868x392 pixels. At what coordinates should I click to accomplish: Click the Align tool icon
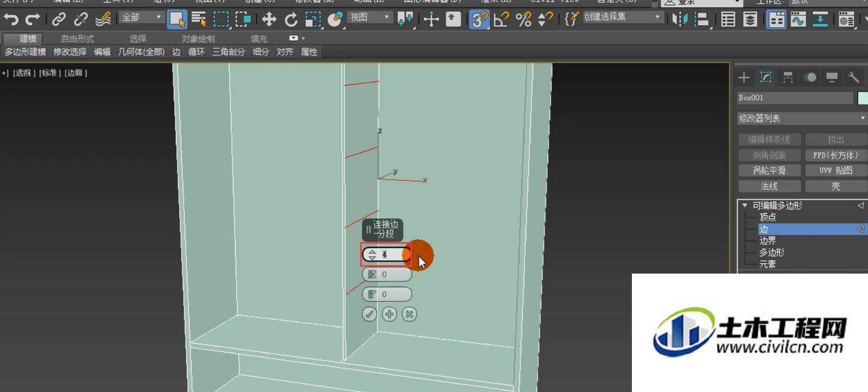click(x=702, y=20)
